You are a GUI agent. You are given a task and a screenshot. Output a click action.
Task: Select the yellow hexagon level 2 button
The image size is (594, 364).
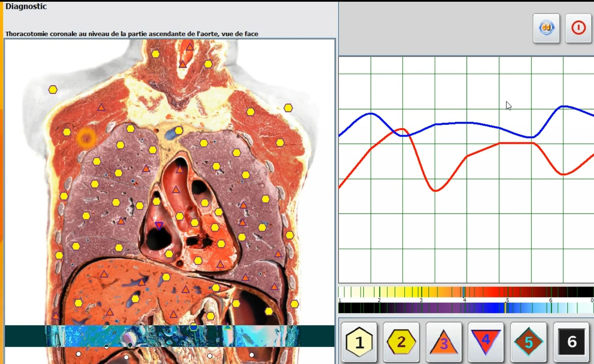(x=401, y=342)
